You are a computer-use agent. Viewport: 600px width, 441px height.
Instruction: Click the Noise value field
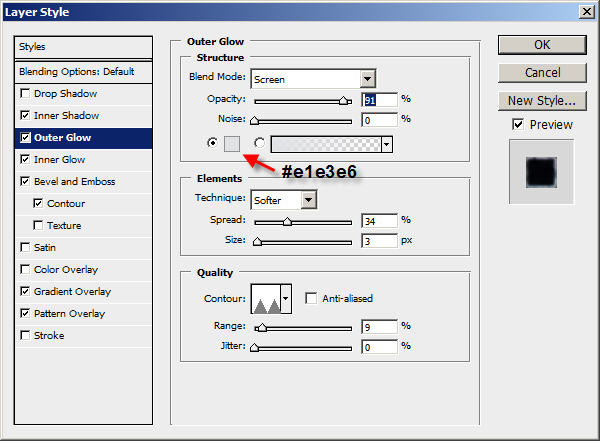click(x=380, y=120)
